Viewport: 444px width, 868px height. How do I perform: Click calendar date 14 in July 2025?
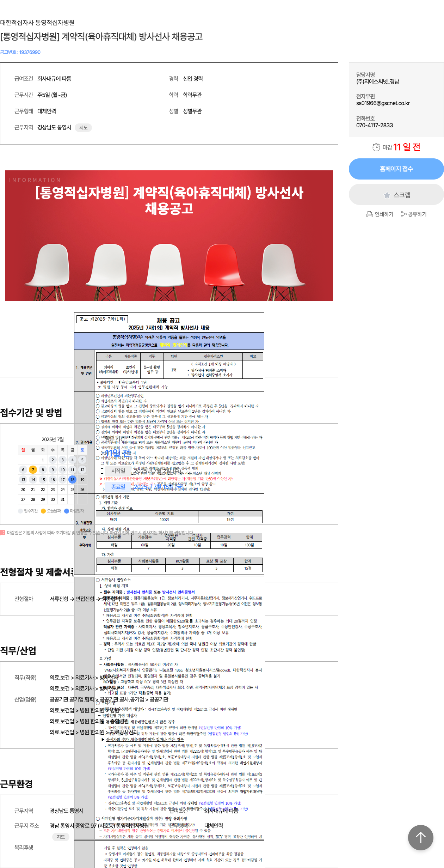(33, 480)
